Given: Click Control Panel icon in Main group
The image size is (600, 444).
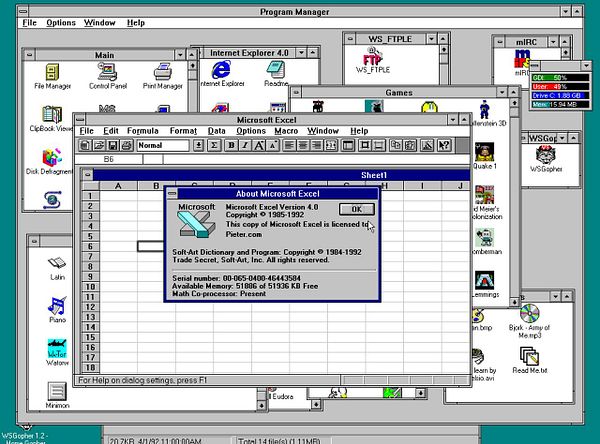Looking at the screenshot, I should tap(108, 75).
